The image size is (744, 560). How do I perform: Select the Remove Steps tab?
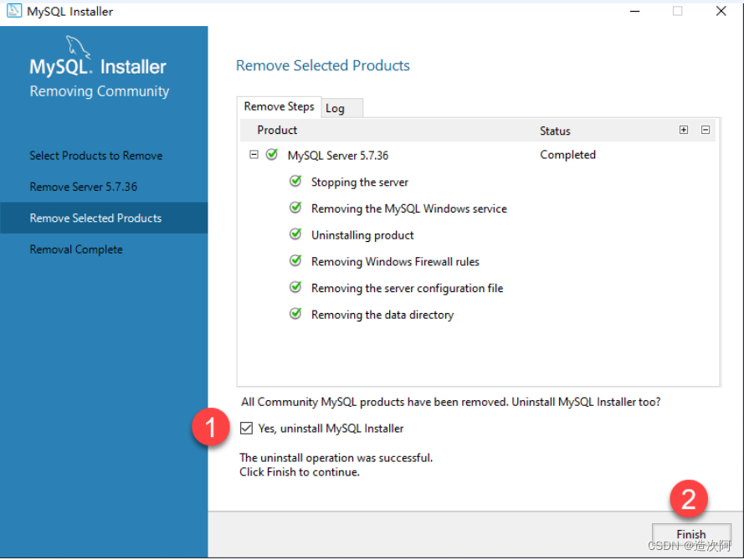pyautogui.click(x=279, y=107)
